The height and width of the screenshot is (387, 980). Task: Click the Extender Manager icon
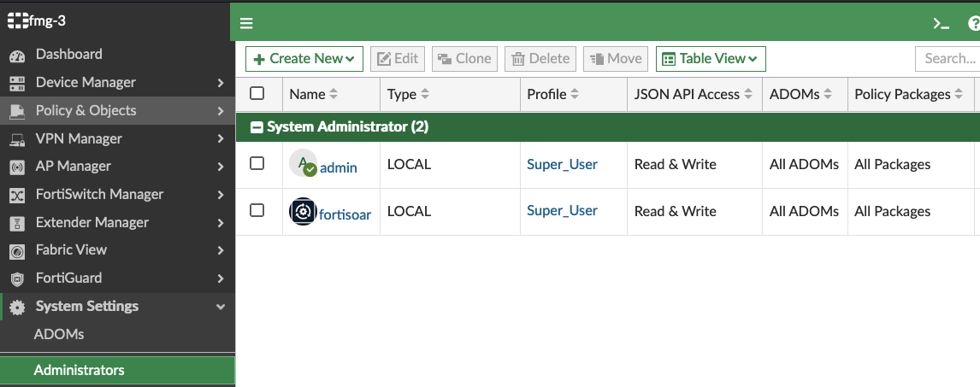click(x=17, y=224)
